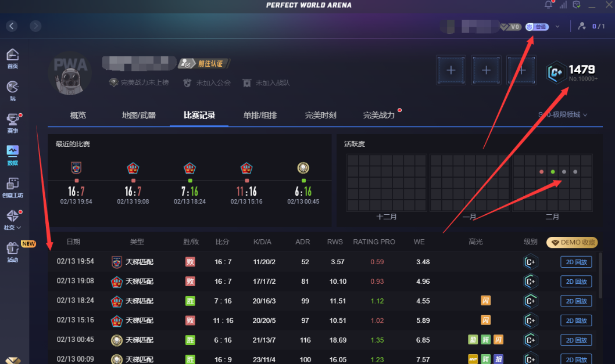Expand the 社交 sidebar chevron
Viewport: 615px width, 364px height.
point(19,227)
